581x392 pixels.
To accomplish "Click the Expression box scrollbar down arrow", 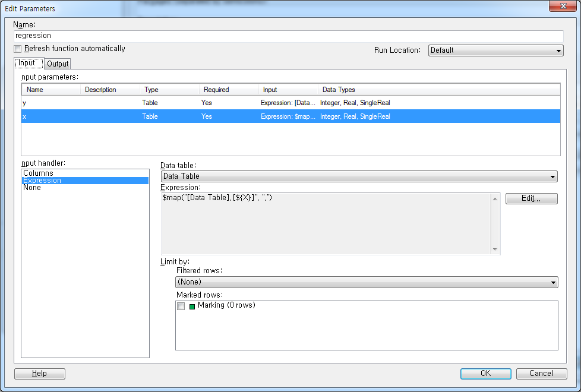I will [x=495, y=250].
